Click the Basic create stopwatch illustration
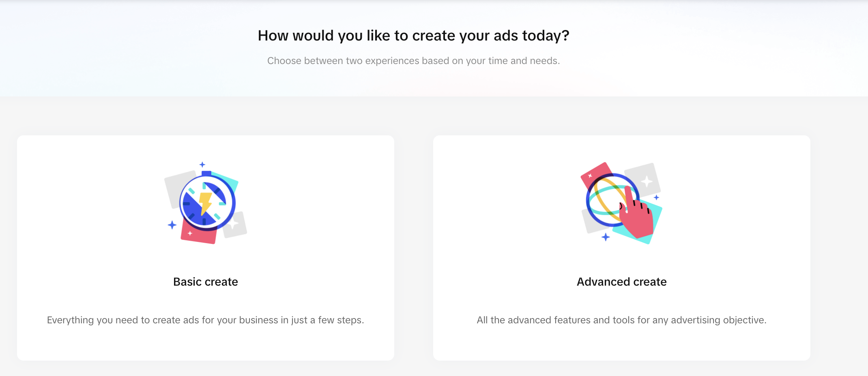The width and height of the screenshot is (868, 376). pyautogui.click(x=207, y=203)
